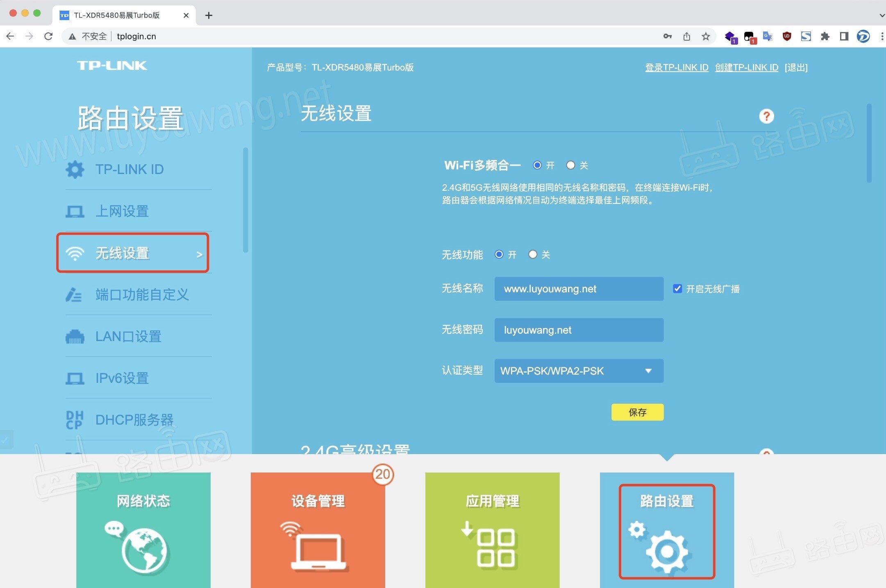This screenshot has width=886, height=588.
Task: Click the 登录TP-LINK ID link
Action: (x=677, y=68)
